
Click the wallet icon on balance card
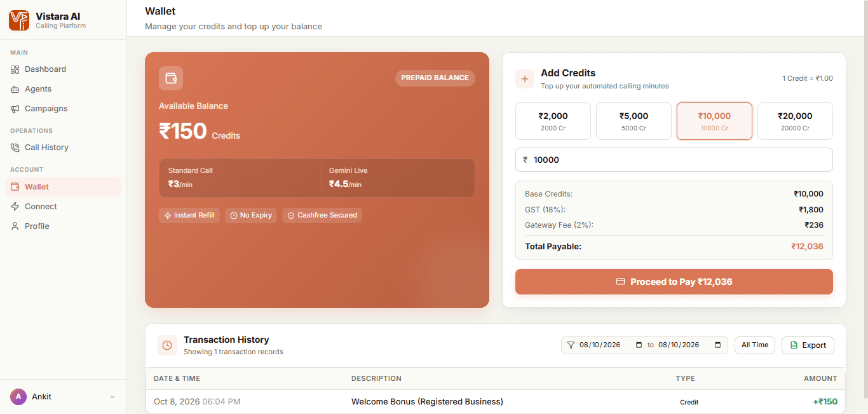tap(171, 78)
